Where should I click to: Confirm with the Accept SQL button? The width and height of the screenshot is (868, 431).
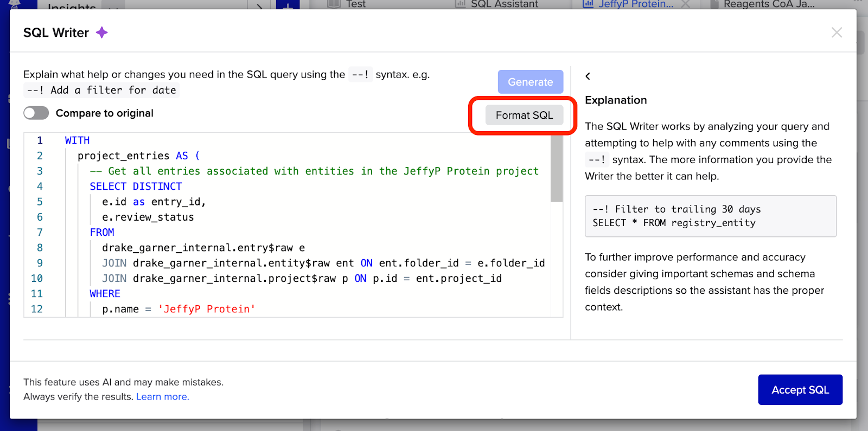pyautogui.click(x=800, y=390)
